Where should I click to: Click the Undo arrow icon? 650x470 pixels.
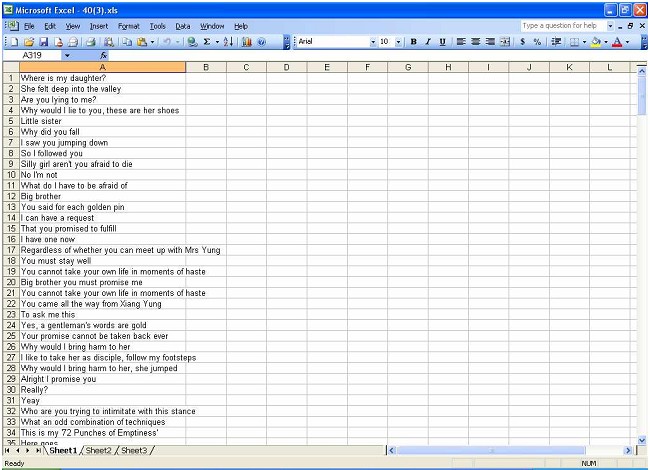[x=167, y=41]
